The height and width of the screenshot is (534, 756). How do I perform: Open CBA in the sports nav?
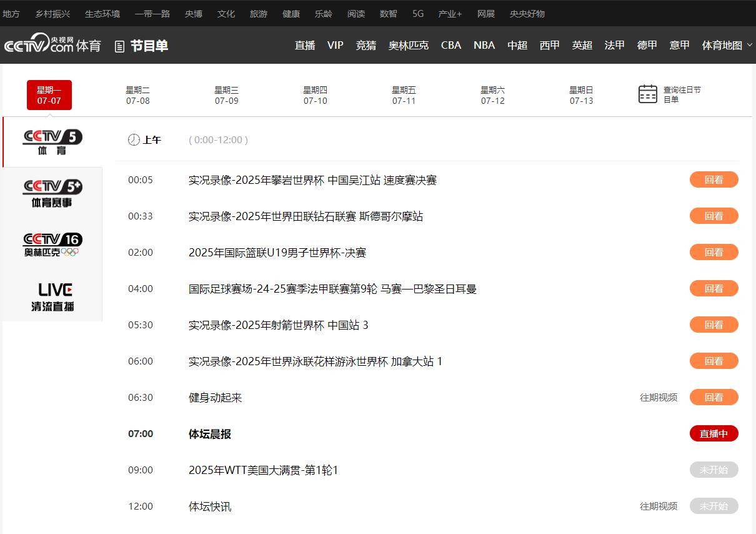pyautogui.click(x=451, y=45)
